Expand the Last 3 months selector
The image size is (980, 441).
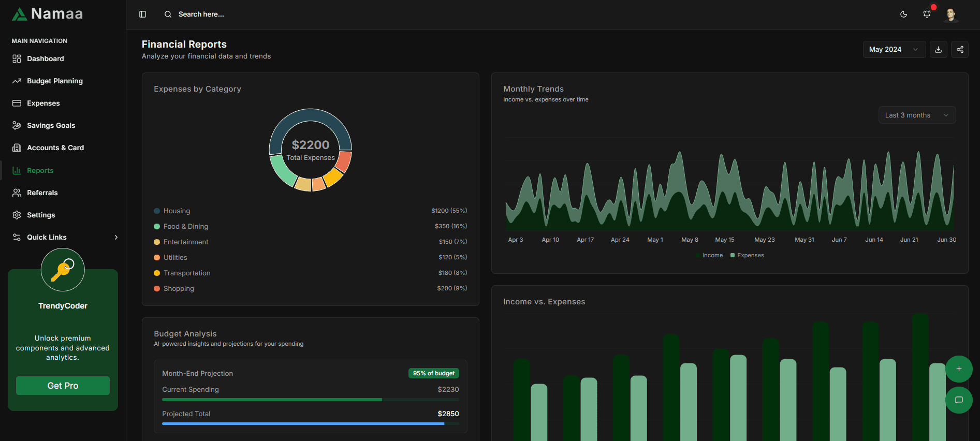coord(916,115)
